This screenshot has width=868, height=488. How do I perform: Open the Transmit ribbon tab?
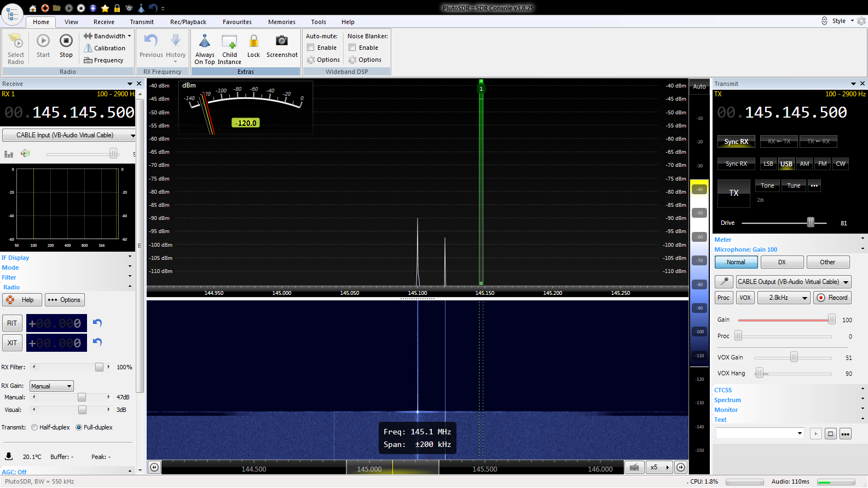click(x=142, y=22)
